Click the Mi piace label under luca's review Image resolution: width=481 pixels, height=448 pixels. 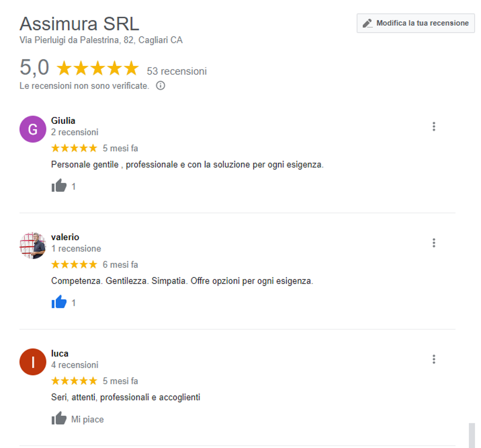88,419
